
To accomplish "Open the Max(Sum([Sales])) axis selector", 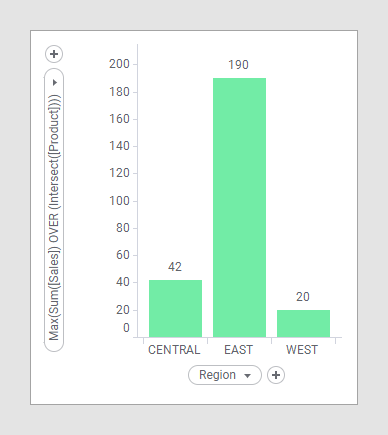I will [x=54, y=210].
